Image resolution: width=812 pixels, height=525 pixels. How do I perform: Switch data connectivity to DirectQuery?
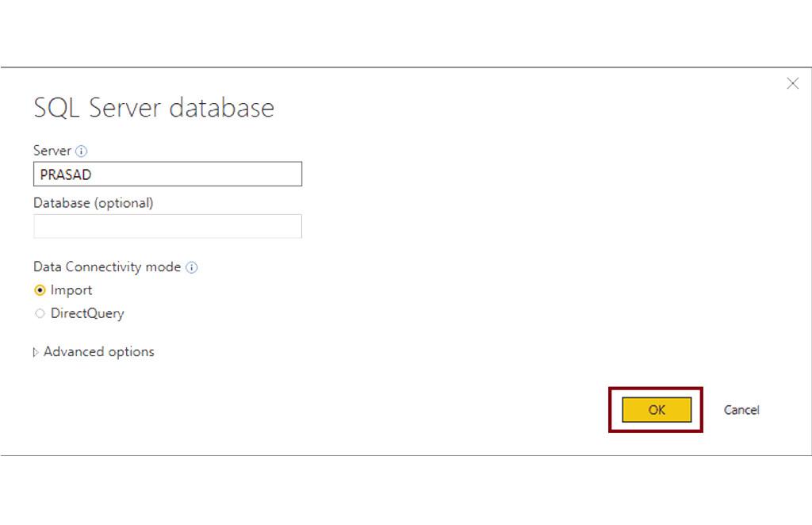click(40, 313)
